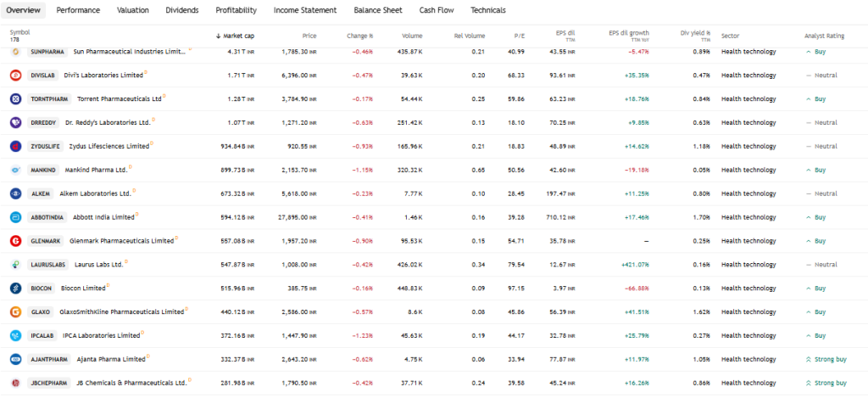Screen dimensions: 868x398
Task: Open Alkem Laboratories Ltd. company link
Action: click(x=95, y=193)
